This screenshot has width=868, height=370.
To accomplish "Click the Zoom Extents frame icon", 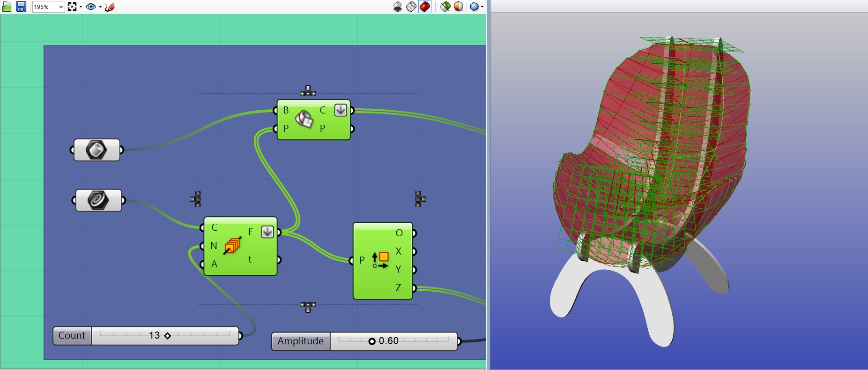I will pos(72,7).
